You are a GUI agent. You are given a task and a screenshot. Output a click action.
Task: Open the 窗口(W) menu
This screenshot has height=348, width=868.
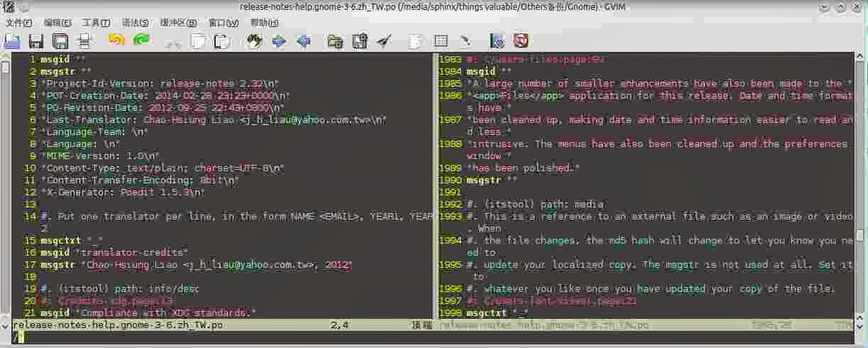tap(224, 23)
